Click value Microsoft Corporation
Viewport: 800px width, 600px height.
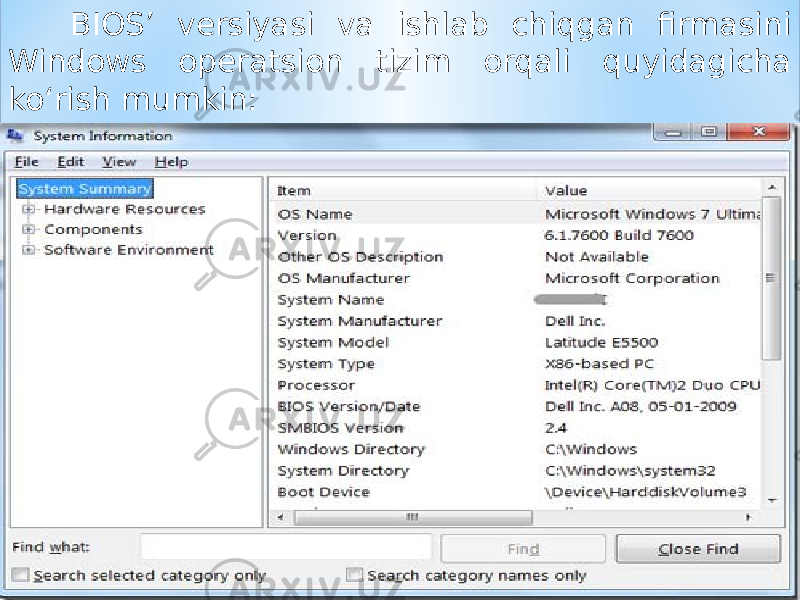pyautogui.click(x=633, y=279)
